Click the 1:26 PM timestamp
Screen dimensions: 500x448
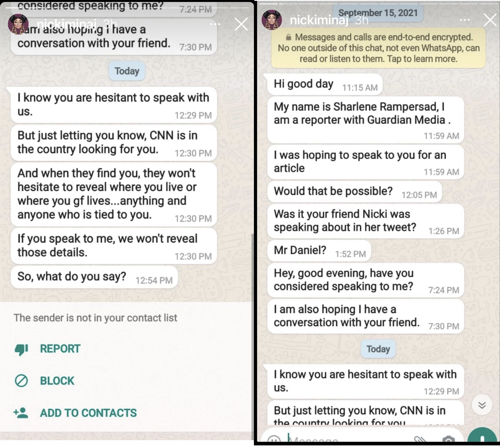[444, 231]
